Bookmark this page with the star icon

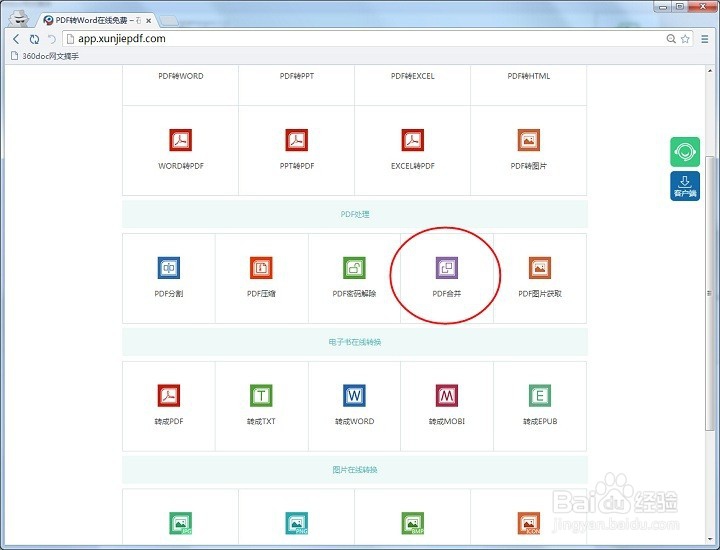pos(685,39)
